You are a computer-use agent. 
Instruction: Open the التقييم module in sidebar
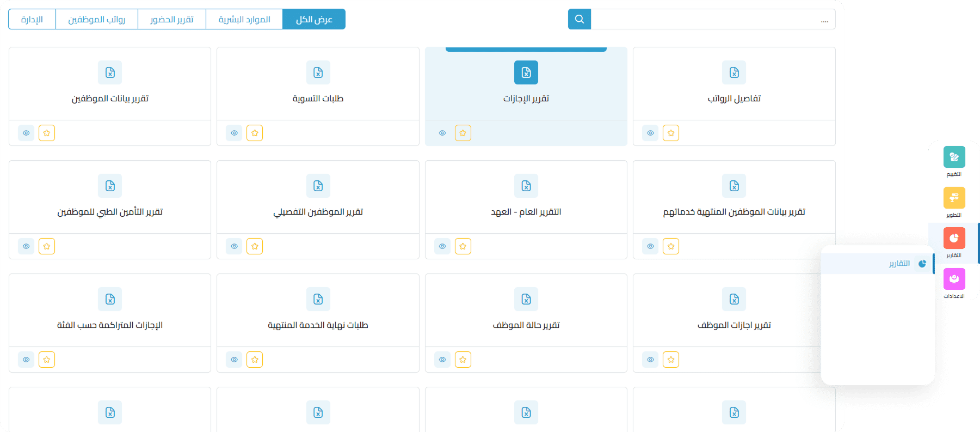954,157
